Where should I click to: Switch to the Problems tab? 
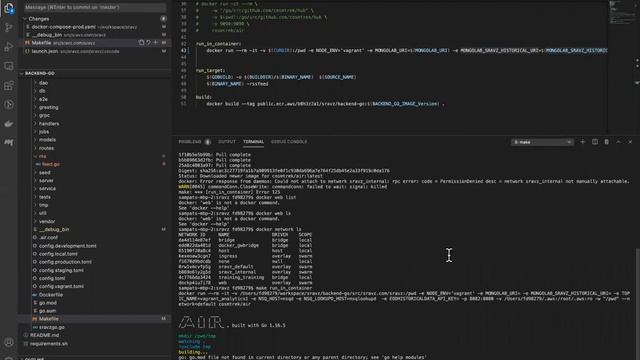pyautogui.click(x=190, y=142)
